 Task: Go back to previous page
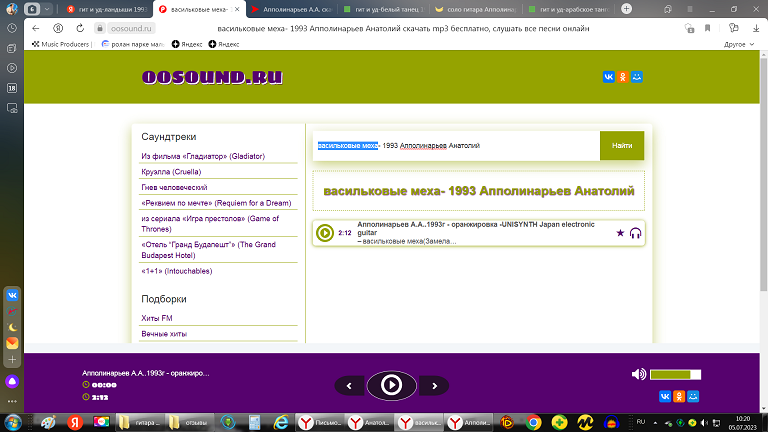[x=35, y=28]
